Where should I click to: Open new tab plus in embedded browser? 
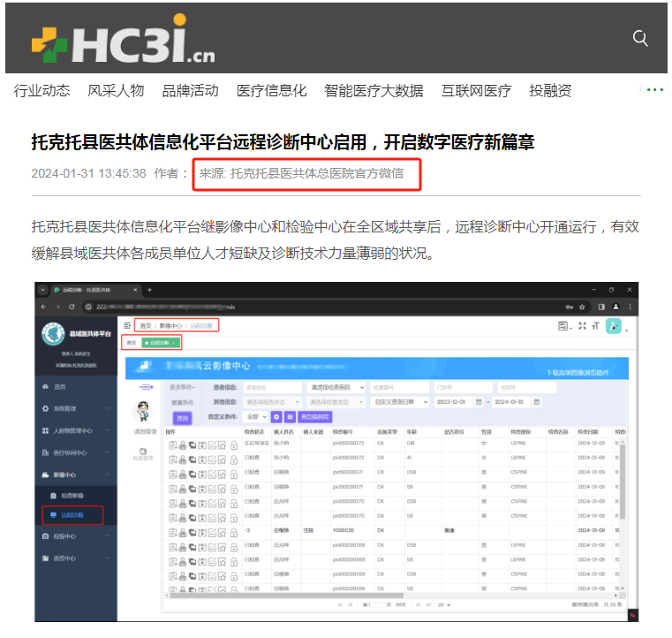point(149,290)
